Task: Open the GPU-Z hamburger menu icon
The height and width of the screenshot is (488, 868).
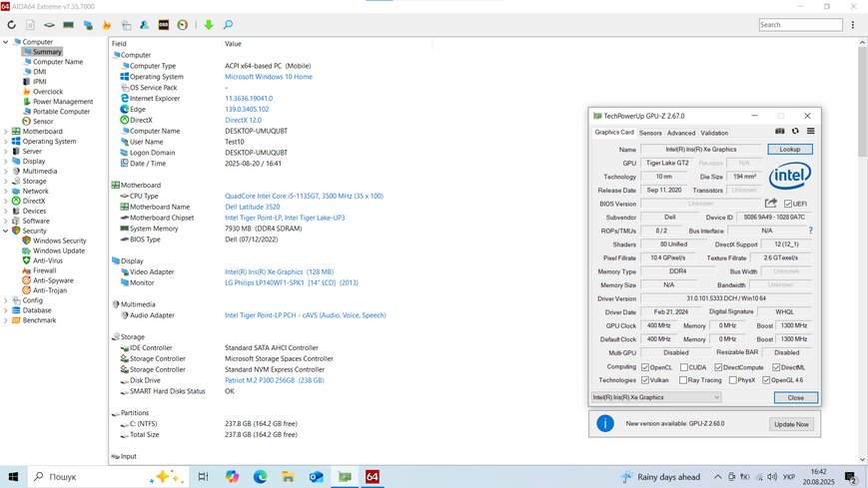Action: pyautogui.click(x=810, y=131)
